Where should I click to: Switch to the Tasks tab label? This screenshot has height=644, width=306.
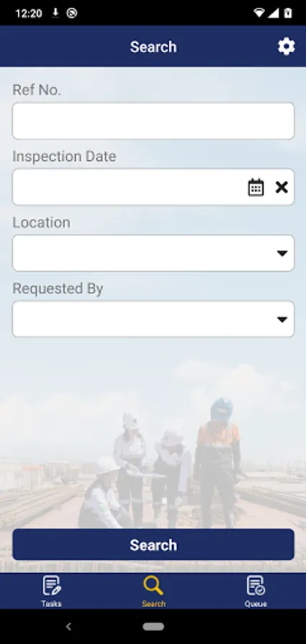(x=52, y=604)
